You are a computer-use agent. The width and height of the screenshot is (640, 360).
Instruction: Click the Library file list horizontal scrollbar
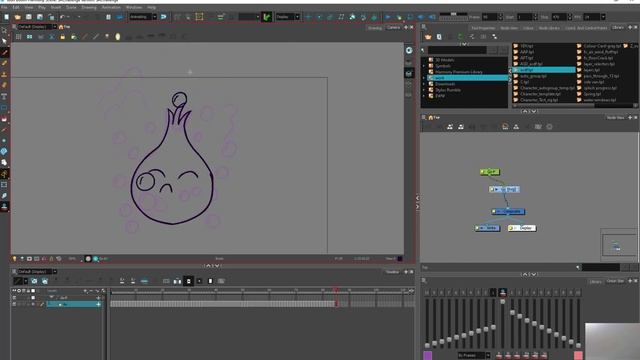tap(574, 105)
